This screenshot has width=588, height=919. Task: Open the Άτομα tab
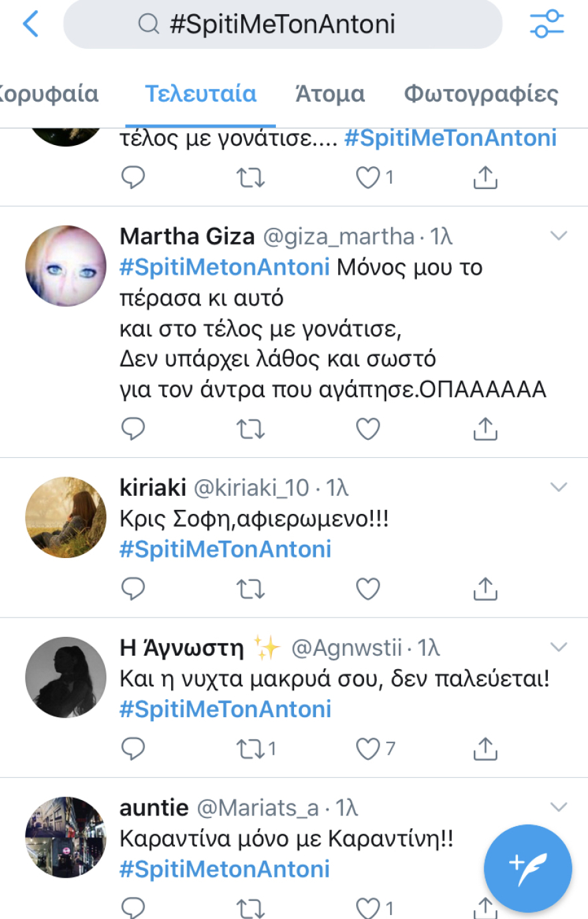coord(330,94)
